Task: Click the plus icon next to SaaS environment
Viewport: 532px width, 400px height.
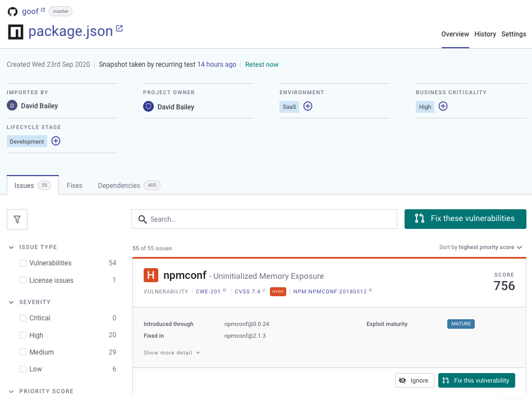Action: (x=308, y=107)
